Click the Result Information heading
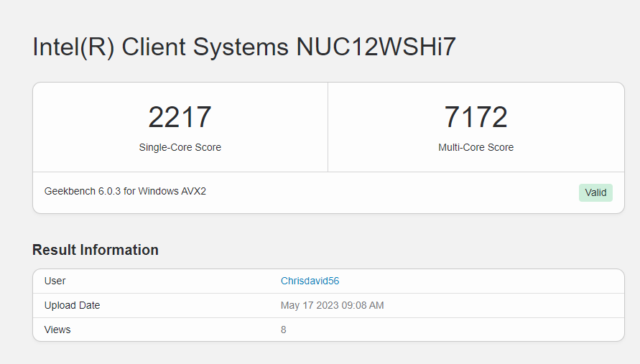 tap(96, 250)
